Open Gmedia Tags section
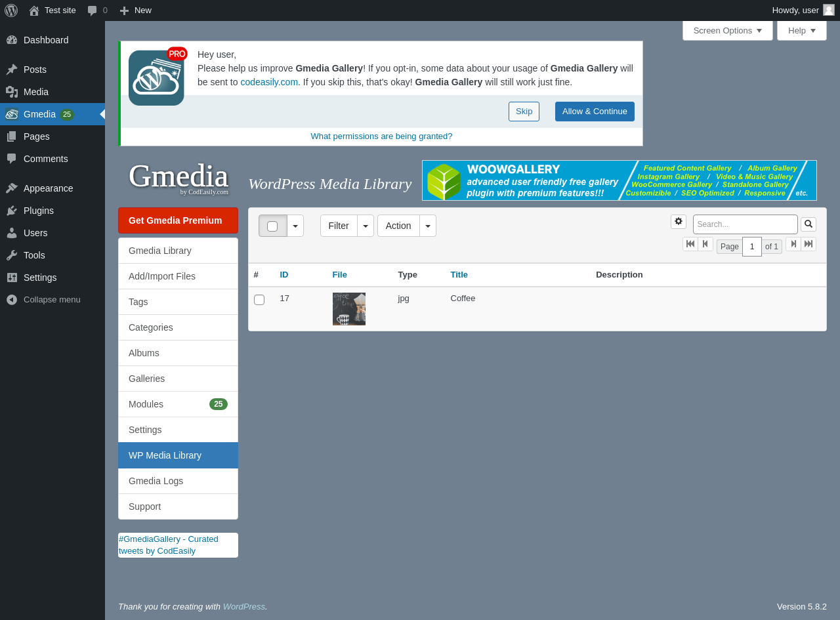 [178, 302]
